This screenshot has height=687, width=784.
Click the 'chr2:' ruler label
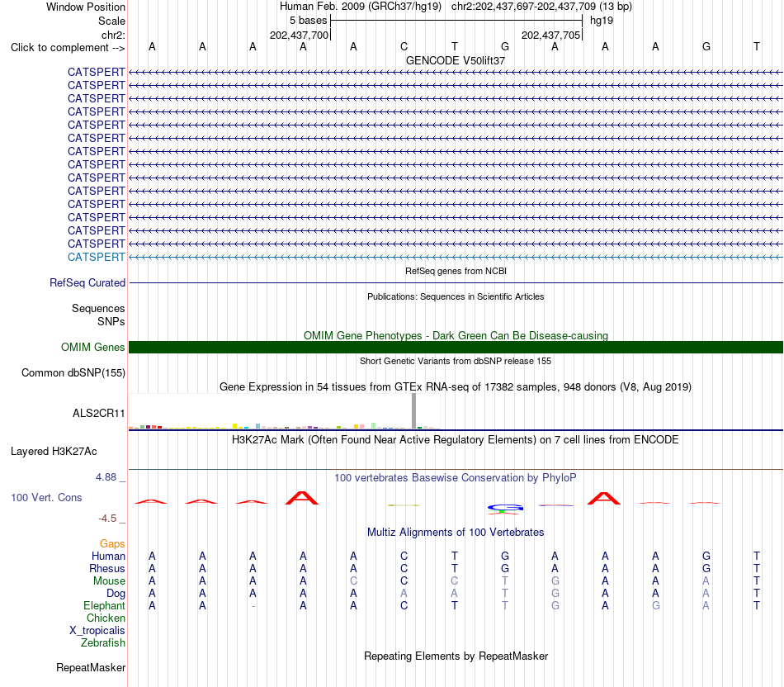[113, 35]
